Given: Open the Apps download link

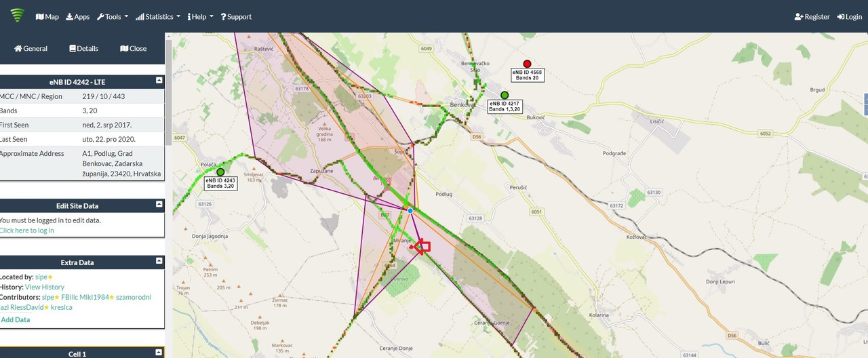Looking at the screenshot, I should [78, 17].
